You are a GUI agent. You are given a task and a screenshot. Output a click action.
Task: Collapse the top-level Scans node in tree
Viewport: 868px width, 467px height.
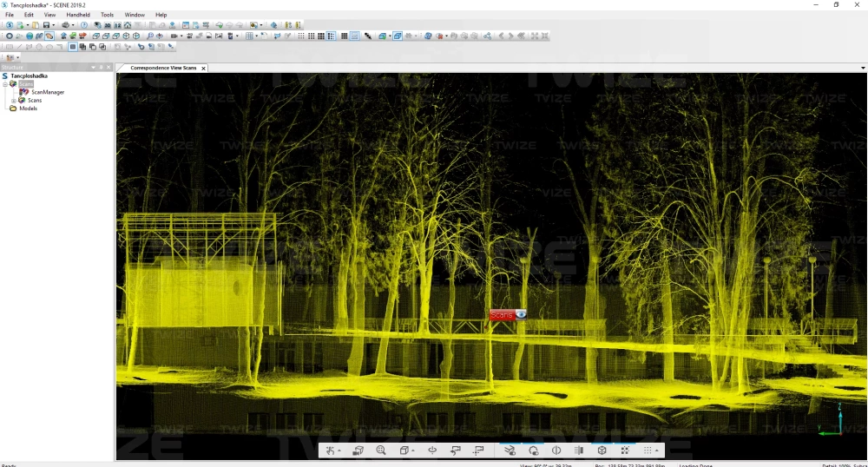(5, 84)
